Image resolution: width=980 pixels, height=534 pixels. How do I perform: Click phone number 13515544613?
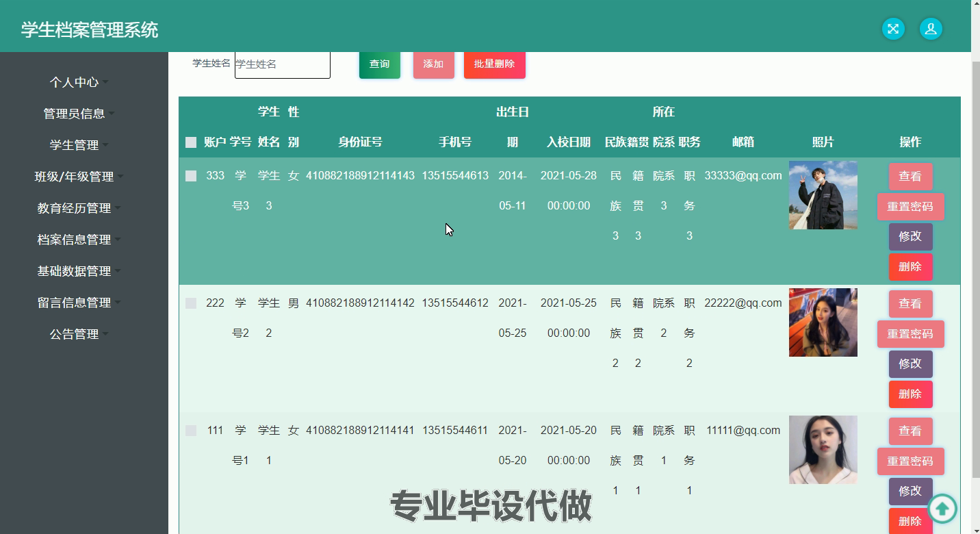point(455,176)
